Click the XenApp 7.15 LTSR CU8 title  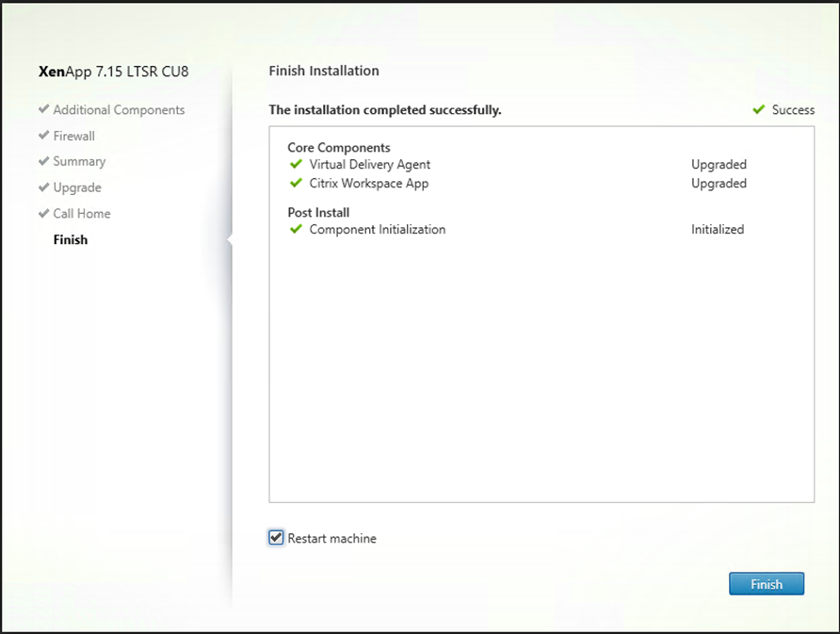point(114,72)
